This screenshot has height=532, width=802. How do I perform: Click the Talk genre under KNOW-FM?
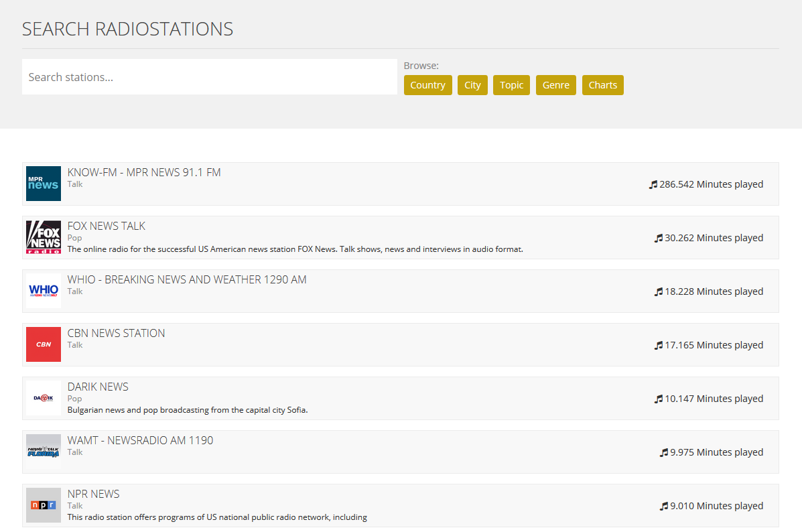(x=74, y=184)
